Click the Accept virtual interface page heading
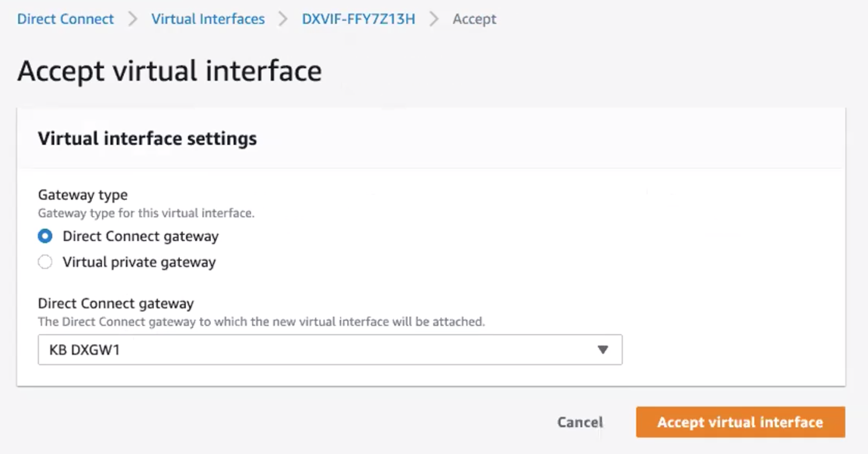Screen dimensions: 868x454 click(x=169, y=71)
